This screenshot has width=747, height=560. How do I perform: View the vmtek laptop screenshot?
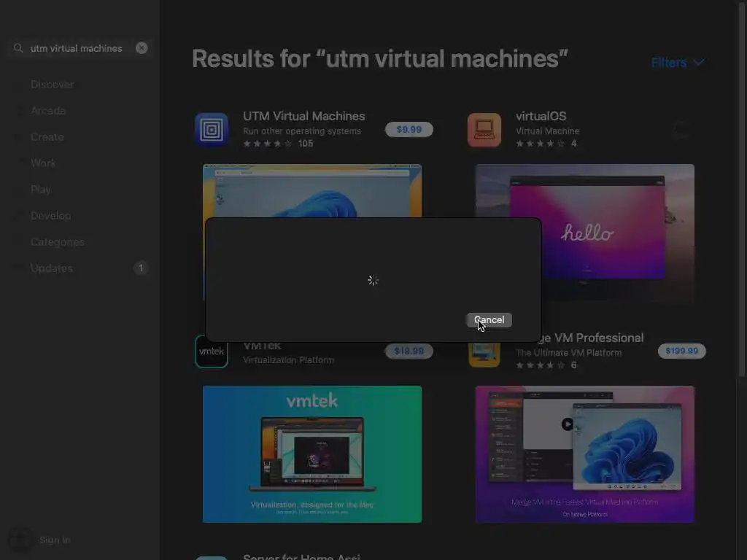312,454
